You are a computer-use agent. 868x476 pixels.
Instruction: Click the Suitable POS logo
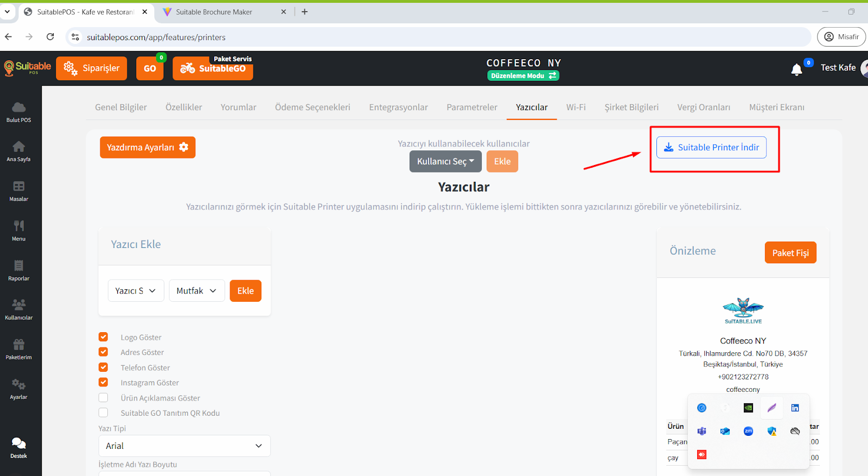pyautogui.click(x=28, y=68)
